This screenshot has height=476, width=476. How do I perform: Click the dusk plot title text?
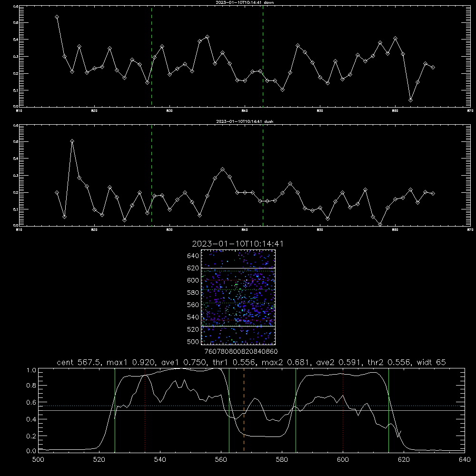click(x=245, y=121)
